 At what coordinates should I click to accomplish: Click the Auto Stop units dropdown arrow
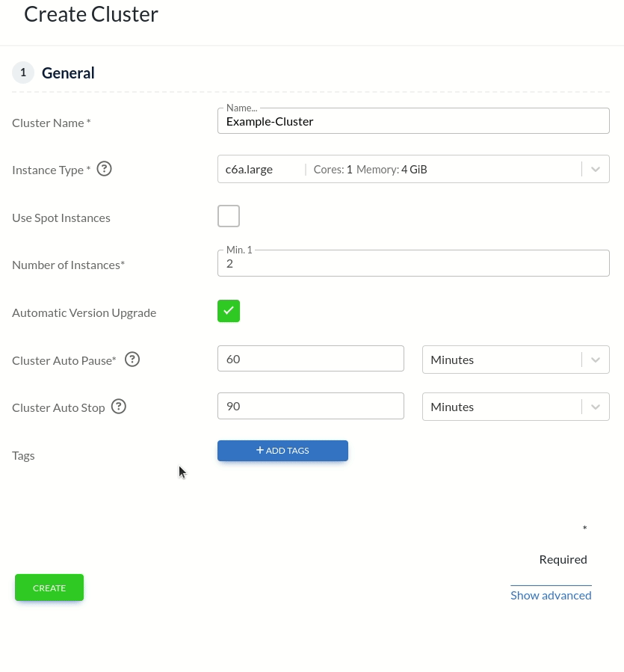pyautogui.click(x=596, y=407)
